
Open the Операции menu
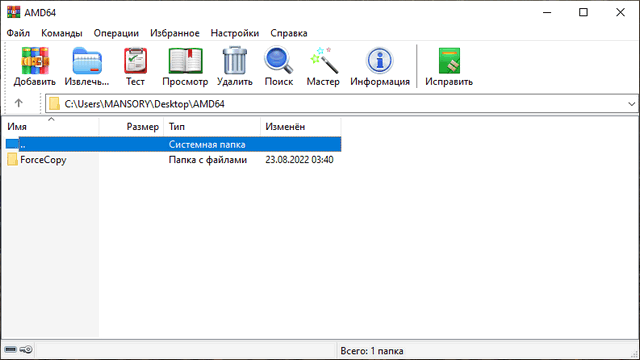pyautogui.click(x=116, y=33)
